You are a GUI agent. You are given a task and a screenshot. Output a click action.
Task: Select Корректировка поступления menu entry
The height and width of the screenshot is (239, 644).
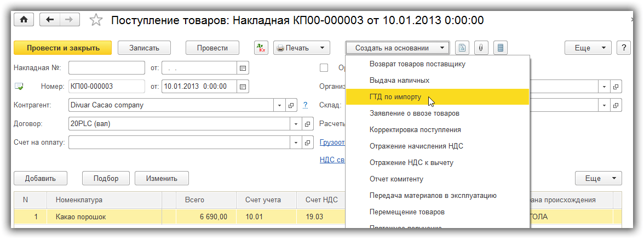415,130
